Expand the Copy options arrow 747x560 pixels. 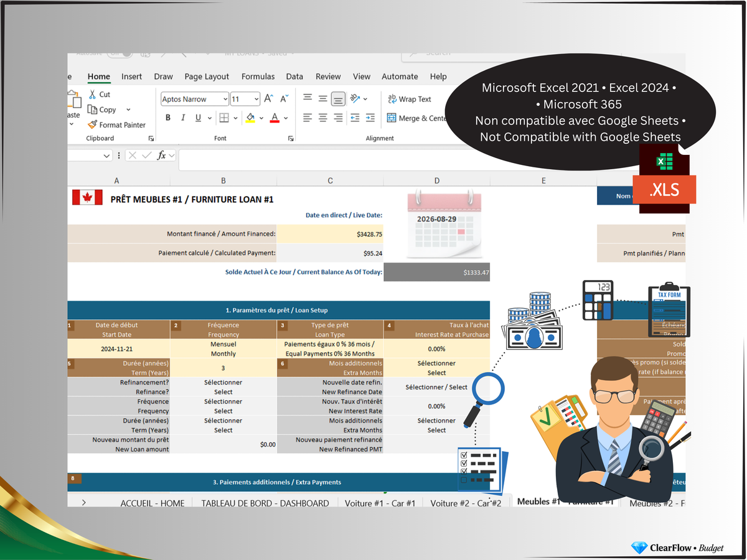[x=128, y=110]
